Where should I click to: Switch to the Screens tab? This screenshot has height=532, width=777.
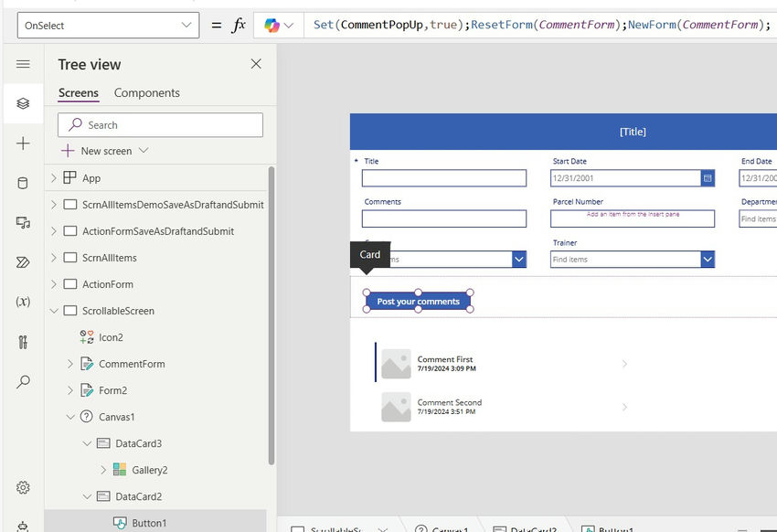(79, 92)
